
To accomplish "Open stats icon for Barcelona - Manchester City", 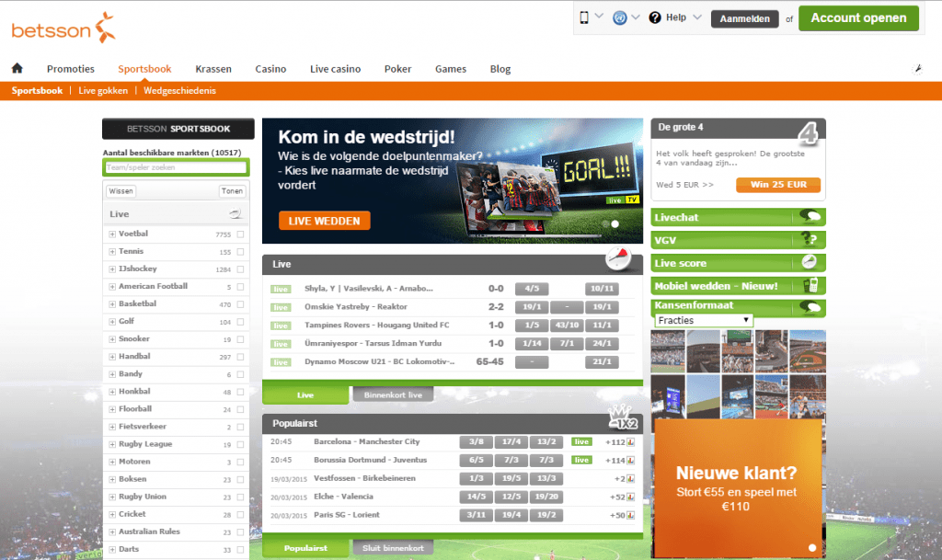I will coord(631,442).
